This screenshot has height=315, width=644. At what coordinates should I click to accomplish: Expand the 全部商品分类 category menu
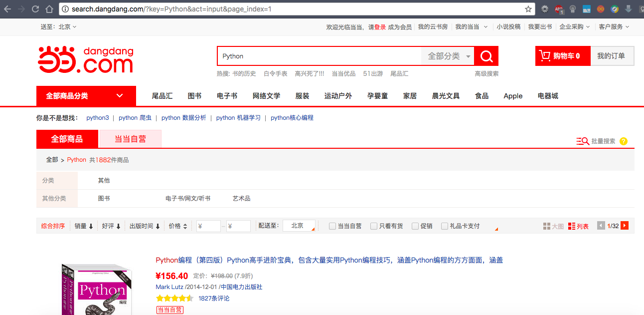(x=86, y=96)
